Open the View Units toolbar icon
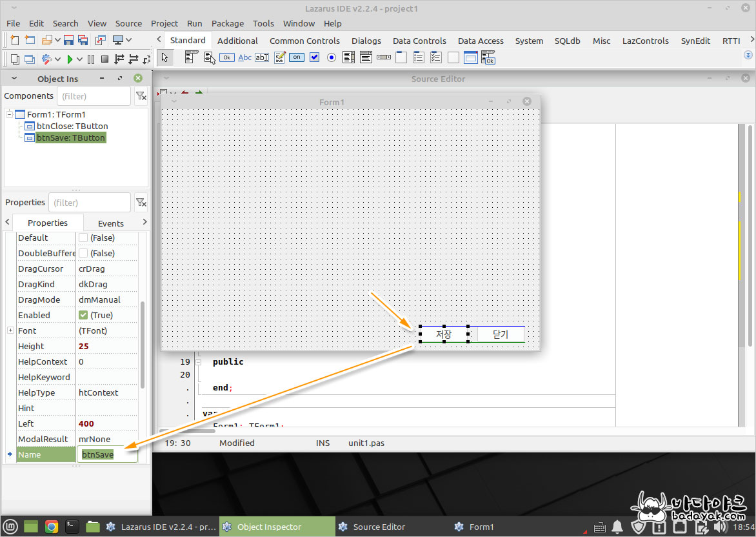The height and width of the screenshot is (537, 756). [x=15, y=59]
